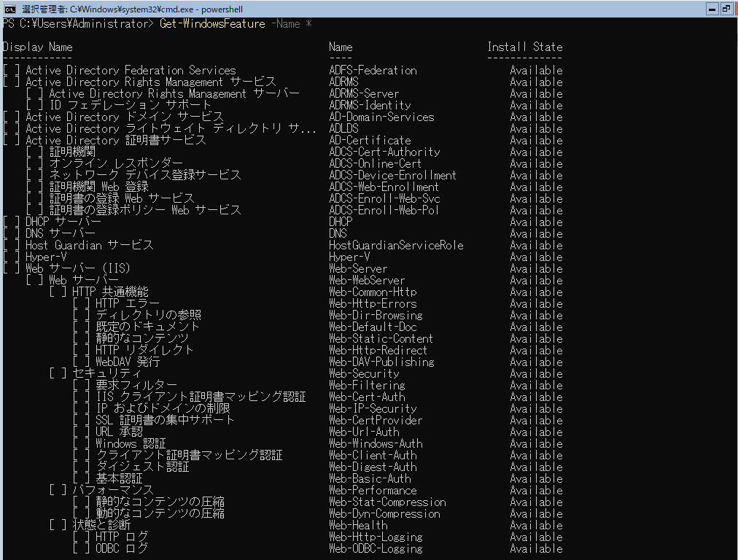The width and height of the screenshot is (738, 560).
Task: Click the Web-Common-Http feature name
Action: coord(373,292)
